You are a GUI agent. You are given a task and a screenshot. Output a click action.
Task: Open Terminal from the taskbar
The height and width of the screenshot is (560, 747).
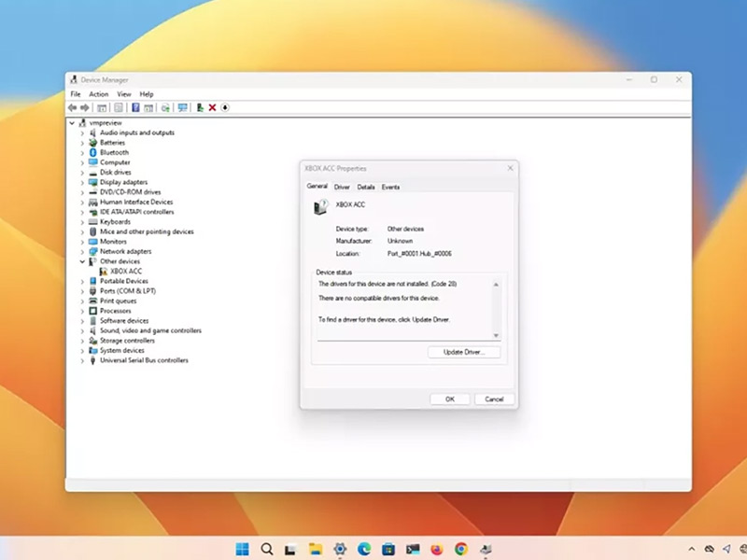tap(413, 549)
